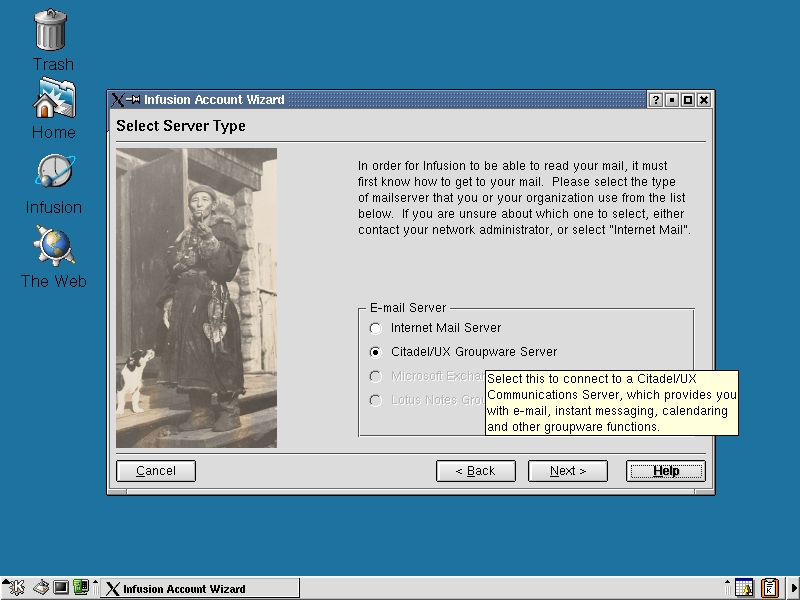
Task: Open the Home folder desktop icon
Action: (54, 98)
